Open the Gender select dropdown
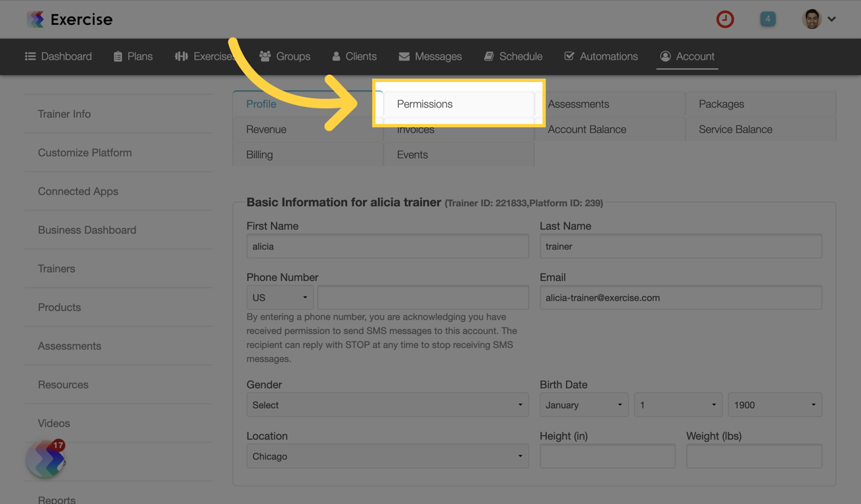Image resolution: width=861 pixels, height=504 pixels. pyautogui.click(x=387, y=405)
